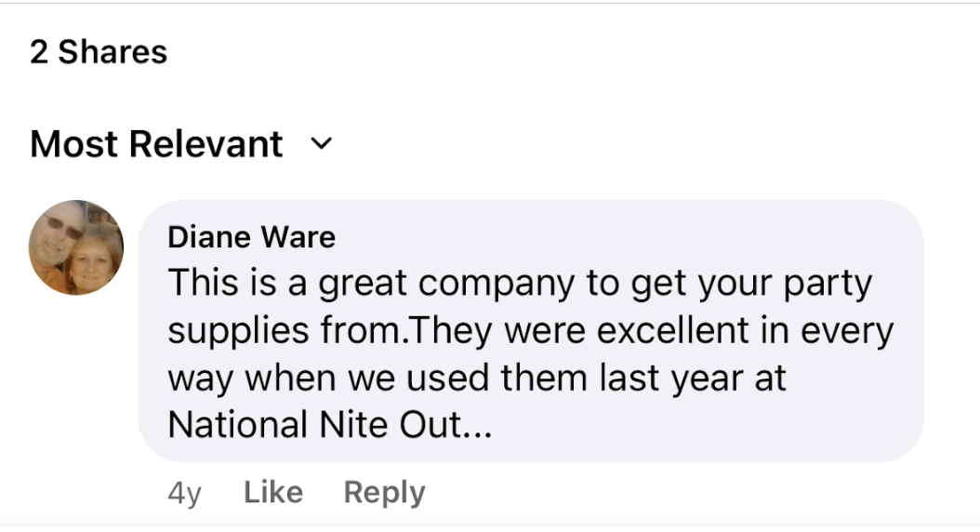Click the chevron beside Most Relevant
The width and height of the screenshot is (980, 532).
322,144
